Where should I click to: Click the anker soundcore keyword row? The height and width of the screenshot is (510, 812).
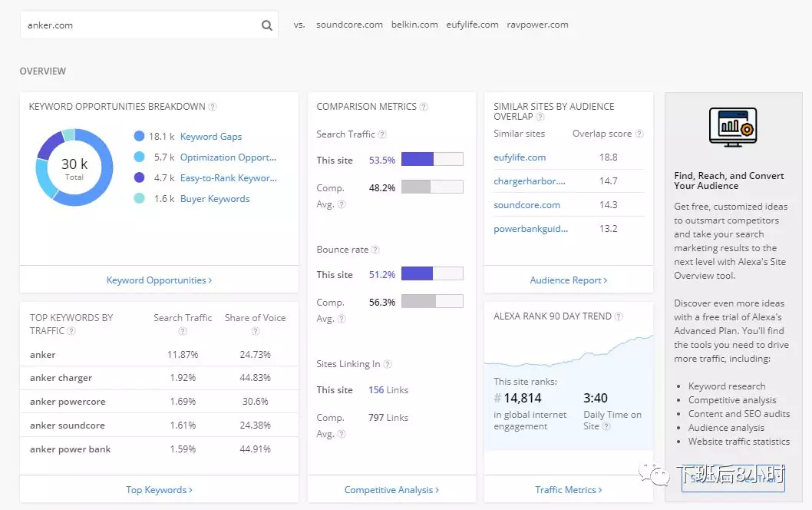[159, 426]
